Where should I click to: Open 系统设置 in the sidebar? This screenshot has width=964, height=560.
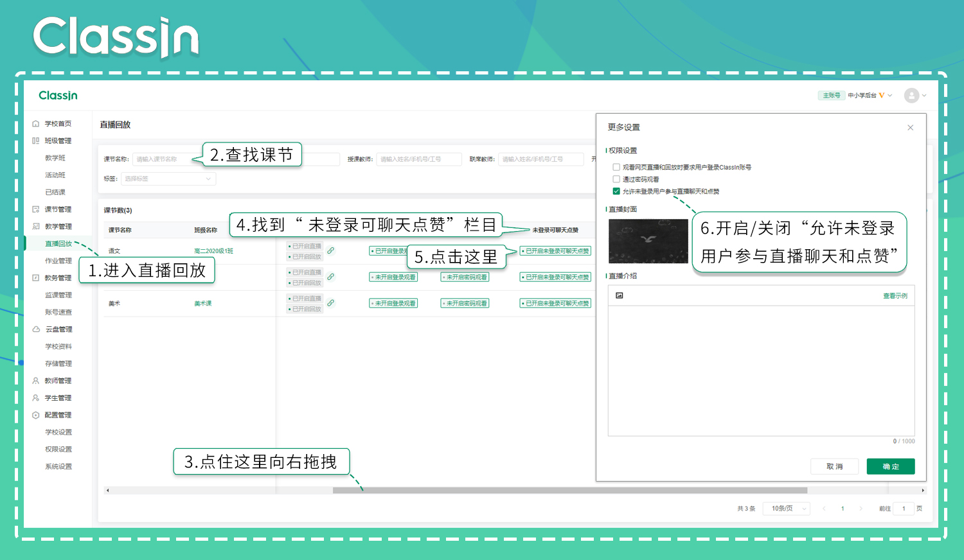coord(58,466)
